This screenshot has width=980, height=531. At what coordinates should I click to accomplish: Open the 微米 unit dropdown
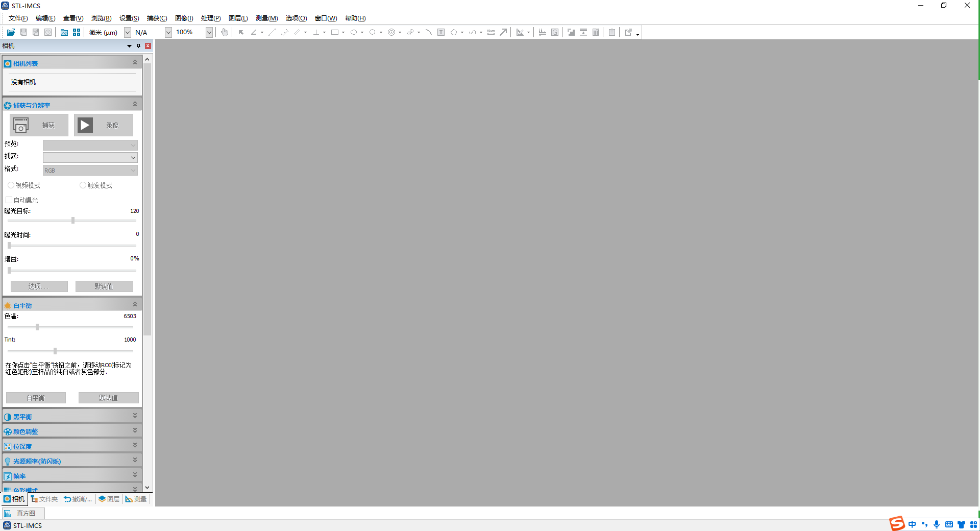pos(128,32)
